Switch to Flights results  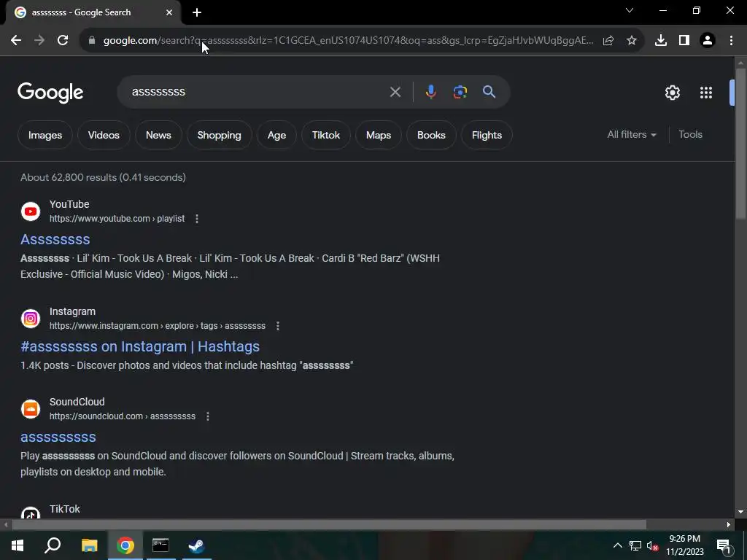pos(487,135)
